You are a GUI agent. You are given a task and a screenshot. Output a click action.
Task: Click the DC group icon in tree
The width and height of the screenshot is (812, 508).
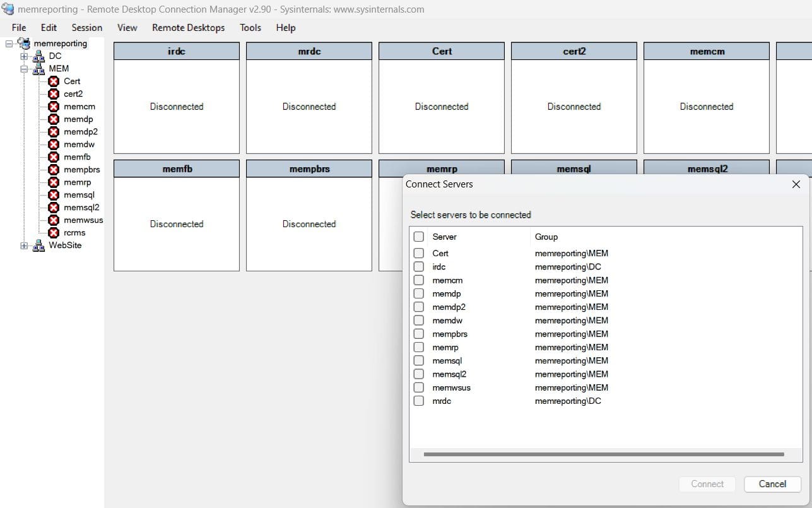38,56
